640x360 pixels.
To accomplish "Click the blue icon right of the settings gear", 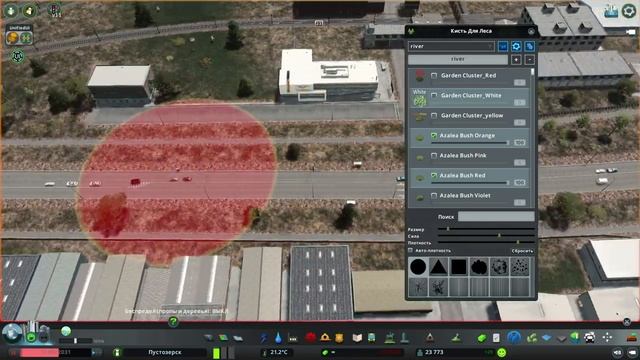I will point(529,46).
